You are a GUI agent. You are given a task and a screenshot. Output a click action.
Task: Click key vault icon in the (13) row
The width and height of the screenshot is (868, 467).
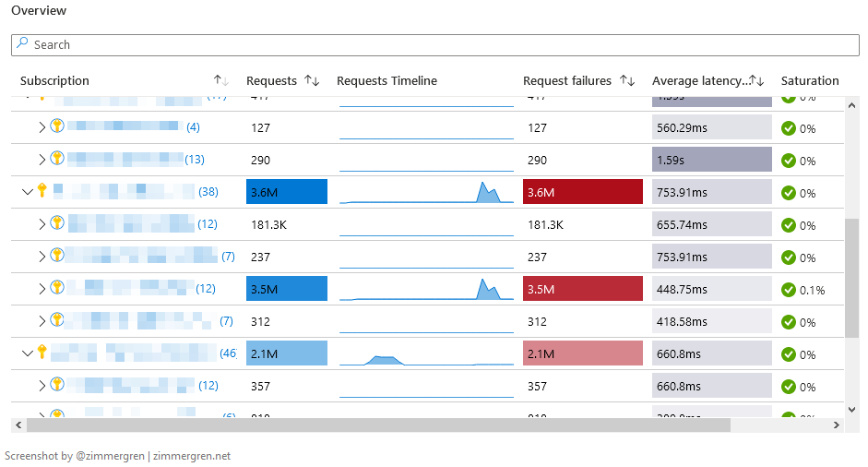pos(57,159)
